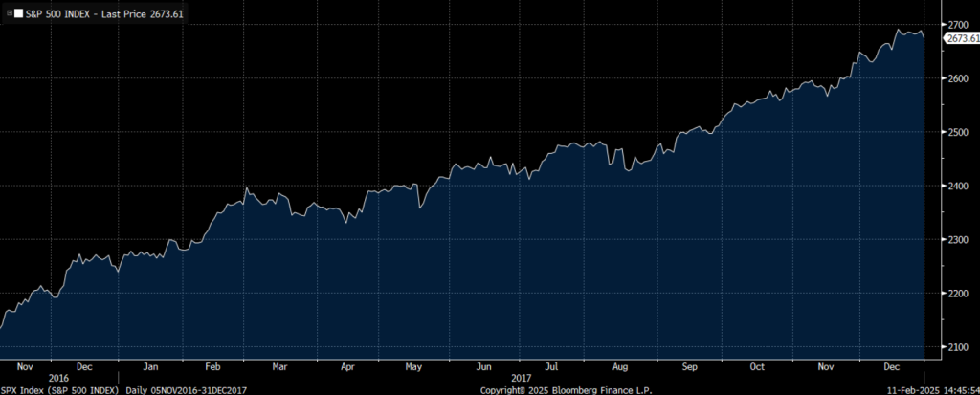The image size is (980, 395).
Task: Click the 2600 price axis label
Action: [958, 78]
